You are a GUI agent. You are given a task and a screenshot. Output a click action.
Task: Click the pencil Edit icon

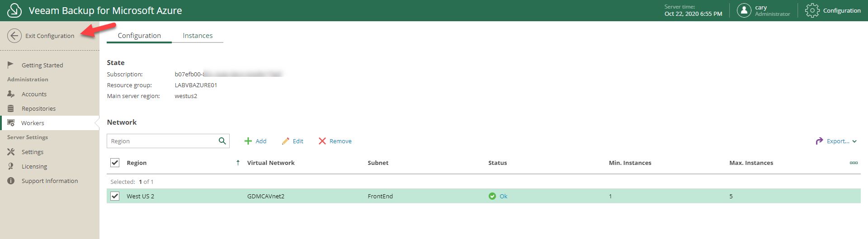(x=285, y=141)
